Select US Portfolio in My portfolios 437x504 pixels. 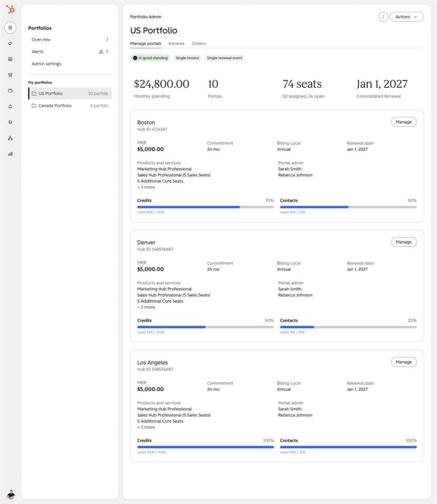(70, 93)
